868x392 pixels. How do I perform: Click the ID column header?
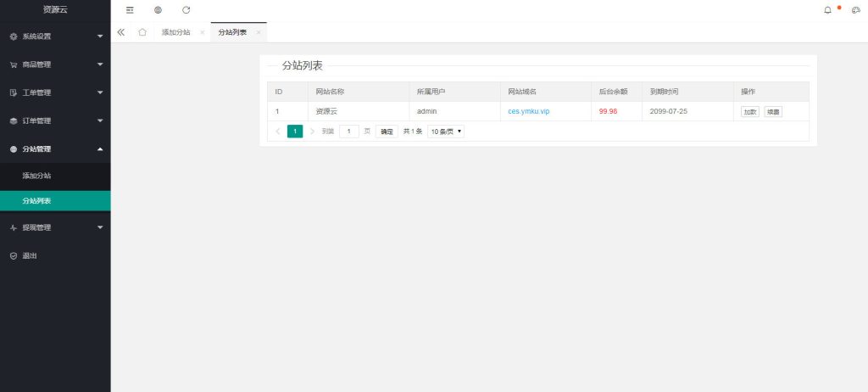279,92
